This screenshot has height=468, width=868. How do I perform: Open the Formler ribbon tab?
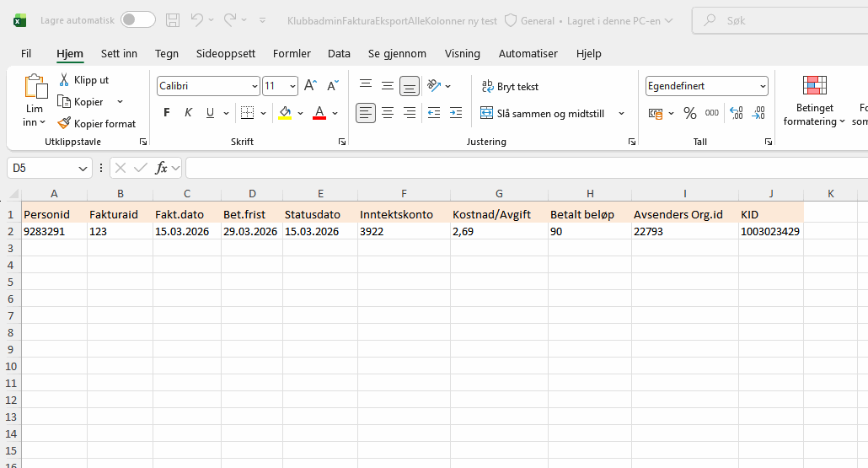tap(292, 53)
